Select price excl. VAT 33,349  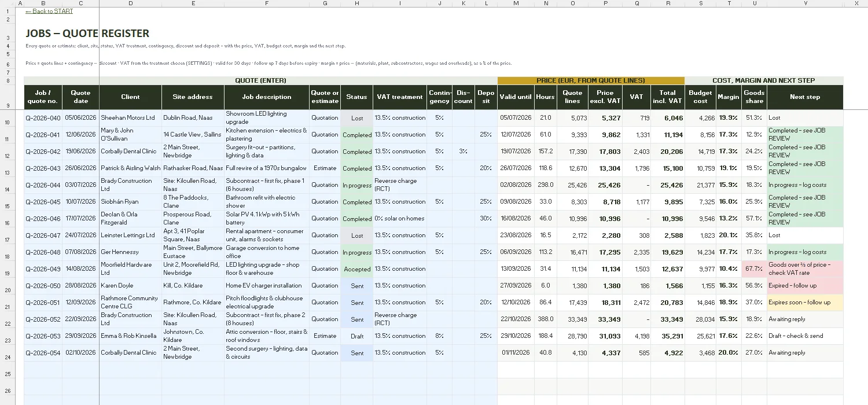605,319
